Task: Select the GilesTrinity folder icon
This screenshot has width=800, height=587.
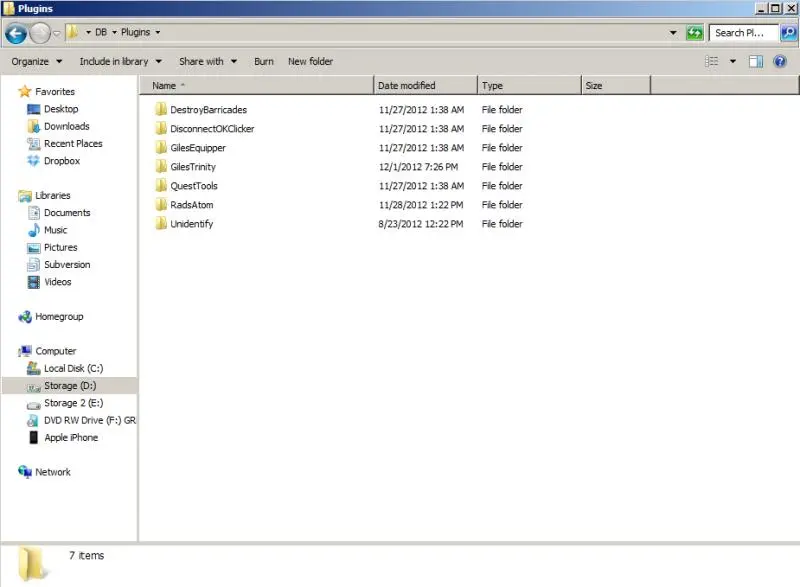Action: click(x=161, y=166)
